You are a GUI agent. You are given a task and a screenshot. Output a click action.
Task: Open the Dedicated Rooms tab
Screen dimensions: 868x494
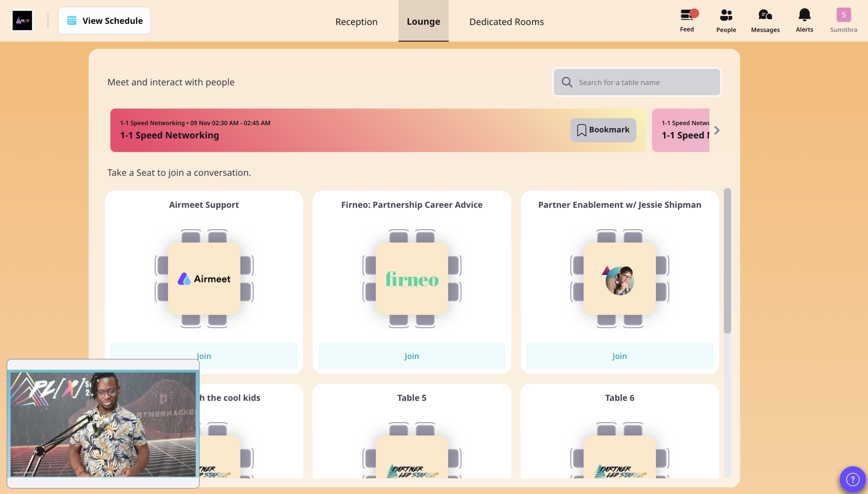(507, 21)
